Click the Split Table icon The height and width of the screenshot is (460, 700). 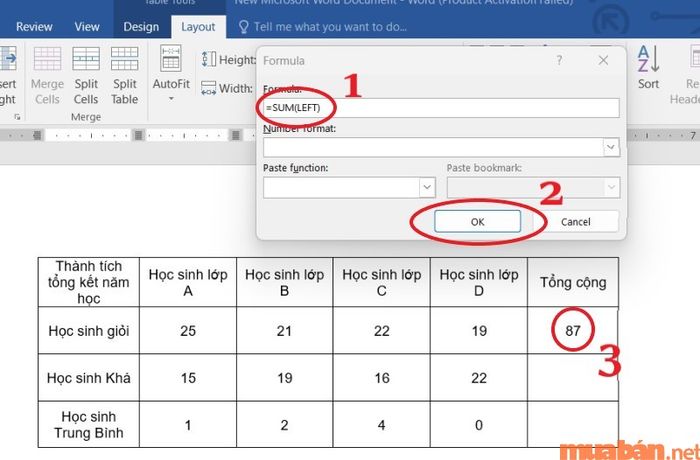pyautogui.click(x=125, y=59)
